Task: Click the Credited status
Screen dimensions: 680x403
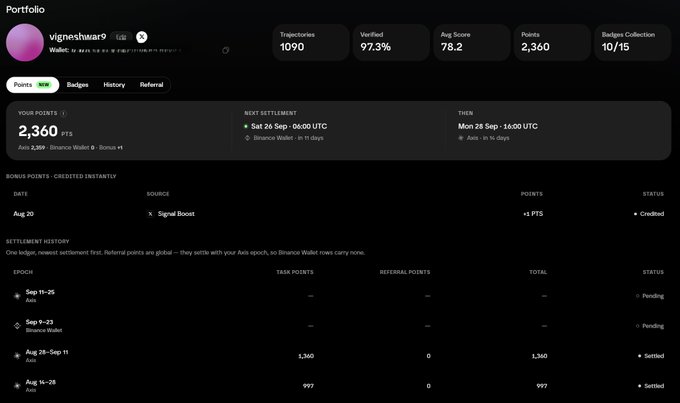Action: click(649, 214)
